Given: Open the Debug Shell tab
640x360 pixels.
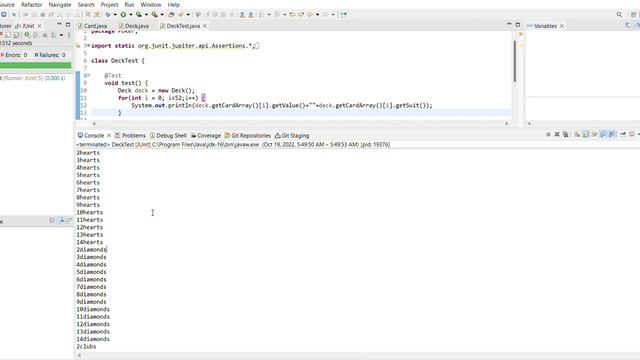Looking at the screenshot, I should coord(168,136).
